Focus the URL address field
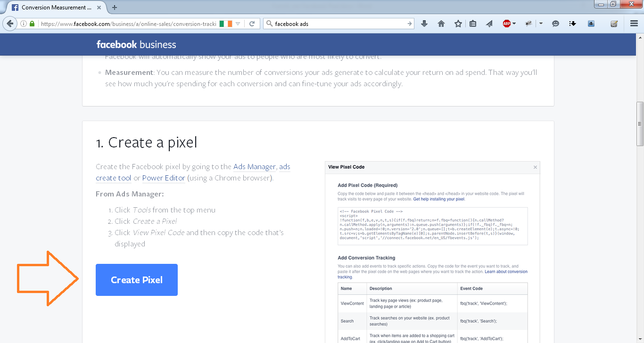Viewport: 644px width, 343px height. tap(128, 24)
